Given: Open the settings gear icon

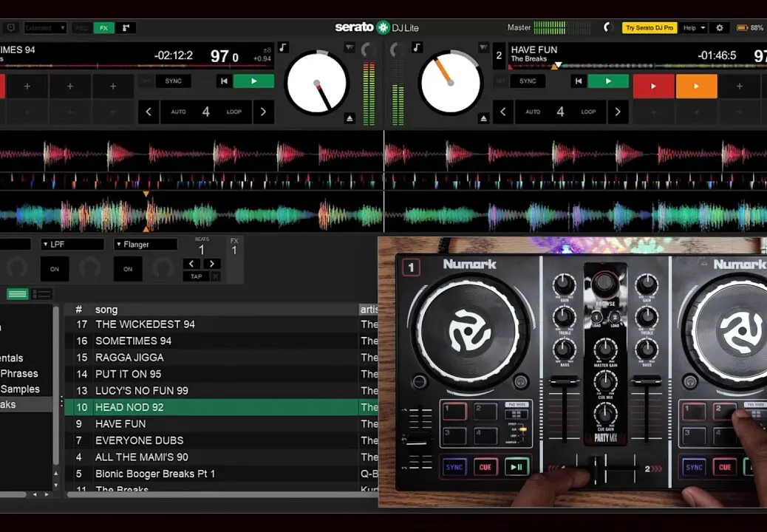Looking at the screenshot, I should pos(720,28).
